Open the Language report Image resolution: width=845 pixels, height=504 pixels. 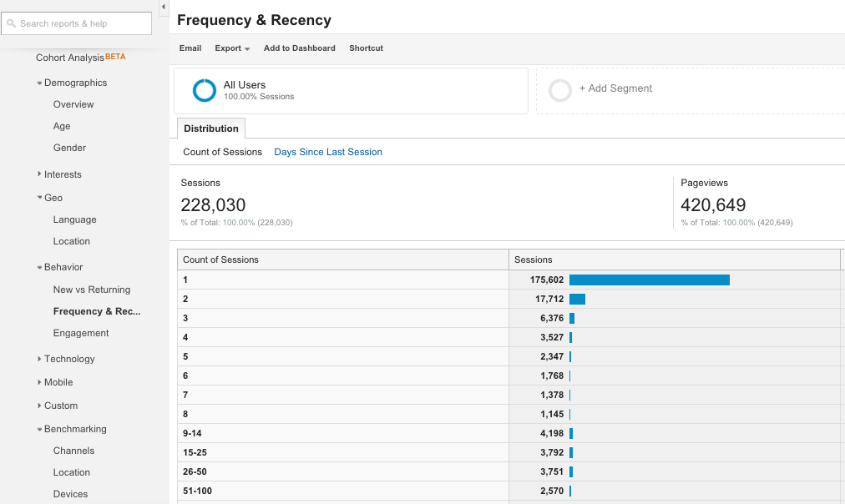click(x=74, y=219)
